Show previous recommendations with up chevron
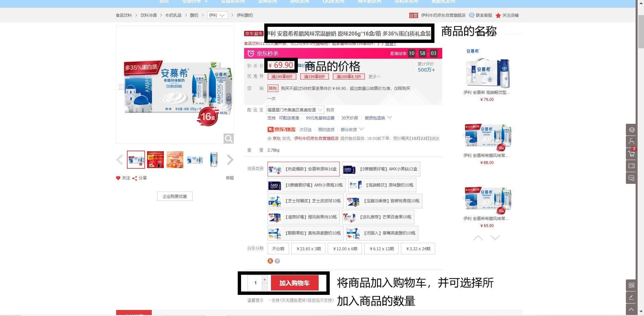 478,238
